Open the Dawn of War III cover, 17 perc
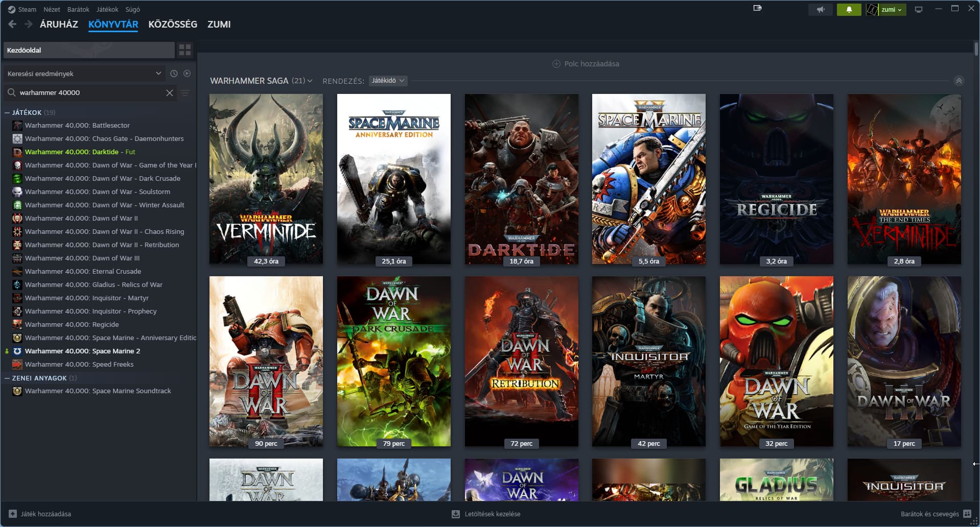The height and width of the screenshot is (527, 980). (x=904, y=362)
